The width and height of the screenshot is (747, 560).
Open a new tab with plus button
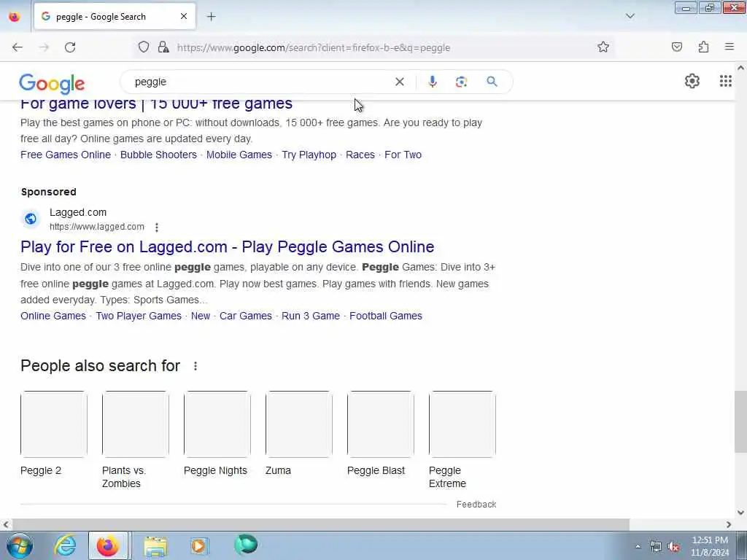tap(211, 17)
